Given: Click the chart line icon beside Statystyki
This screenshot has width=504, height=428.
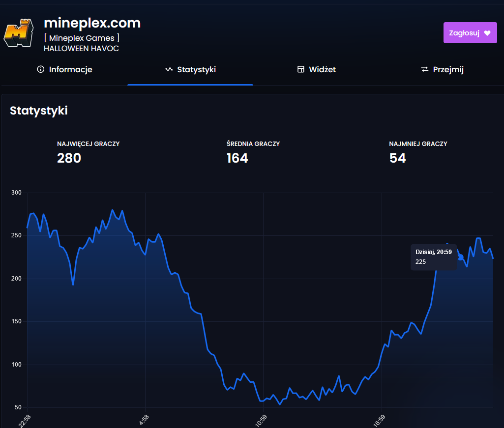Looking at the screenshot, I should point(169,69).
